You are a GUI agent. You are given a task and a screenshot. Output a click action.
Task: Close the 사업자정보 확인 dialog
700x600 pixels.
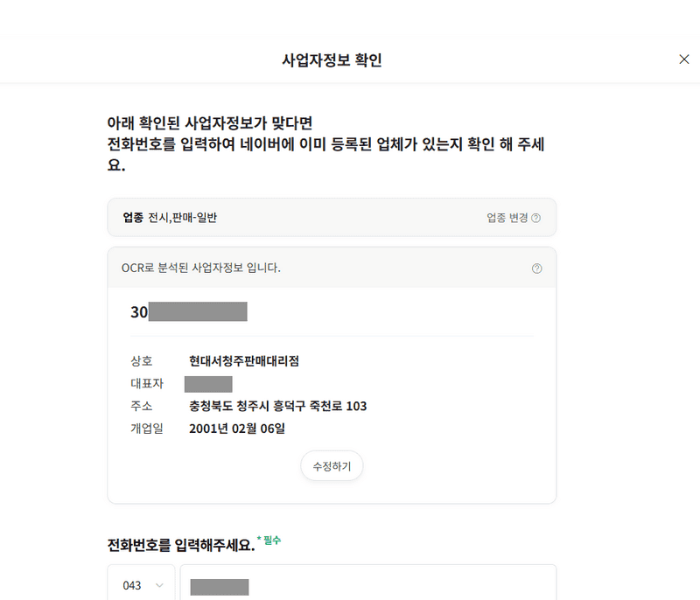click(684, 59)
